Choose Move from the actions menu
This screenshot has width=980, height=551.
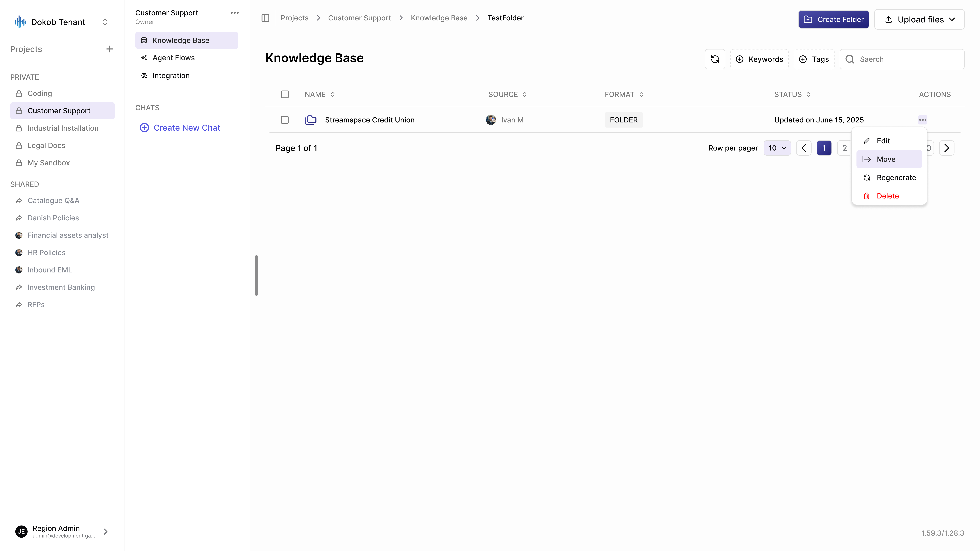coord(889,159)
